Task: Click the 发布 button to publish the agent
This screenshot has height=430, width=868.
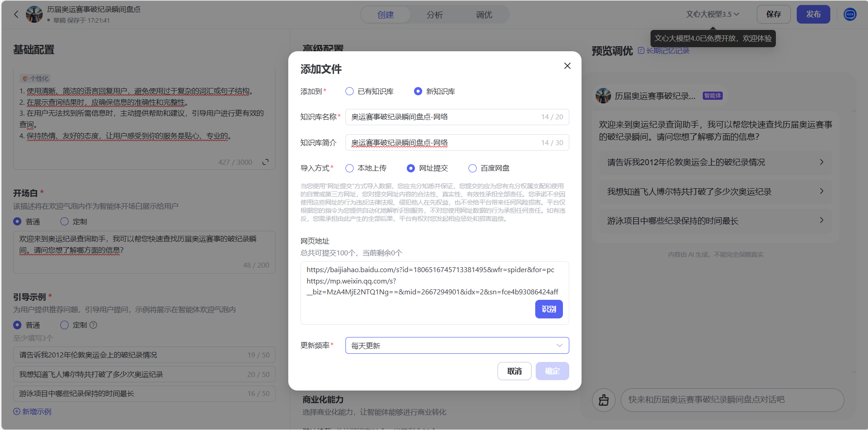Action: pos(813,14)
